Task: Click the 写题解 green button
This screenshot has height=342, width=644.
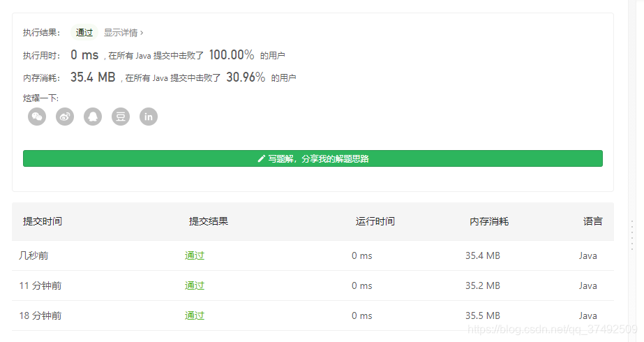Action: pyautogui.click(x=313, y=158)
